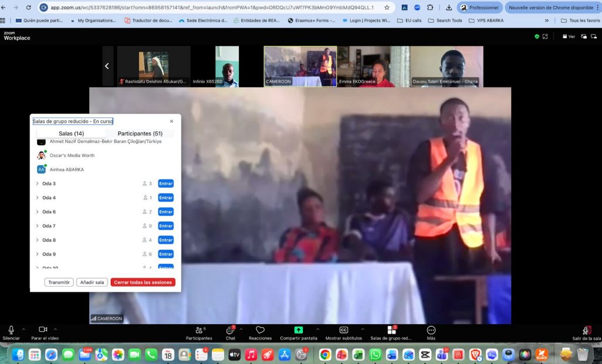Click the Añadir sala button
602x364 pixels.
pyautogui.click(x=92, y=282)
